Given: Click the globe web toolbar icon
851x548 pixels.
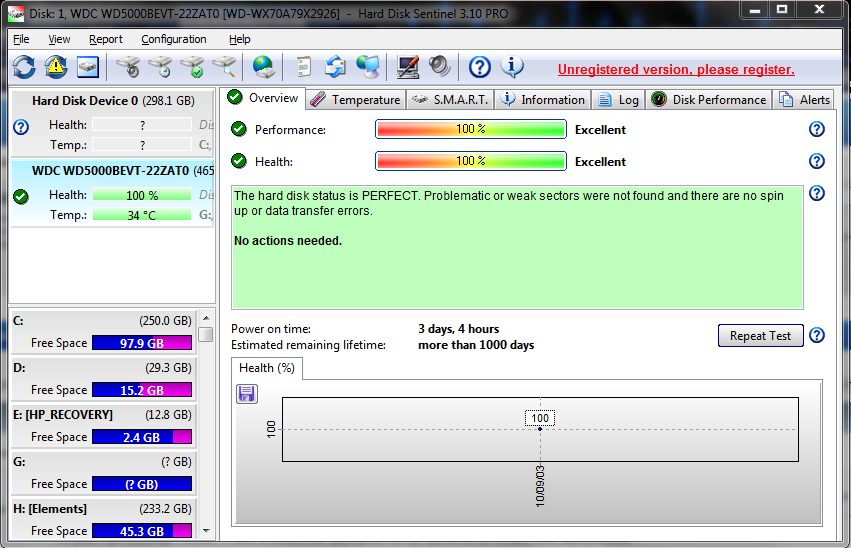Looking at the screenshot, I should coord(264,67).
